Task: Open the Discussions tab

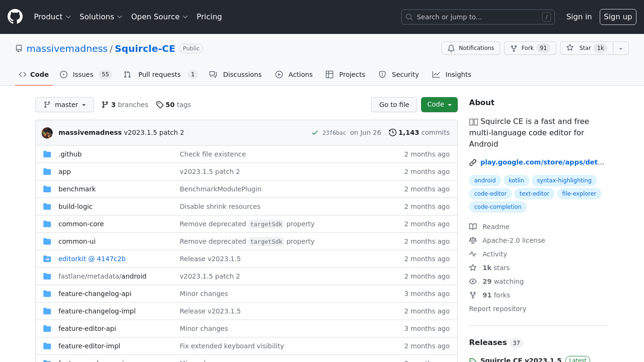Action: (235, 74)
